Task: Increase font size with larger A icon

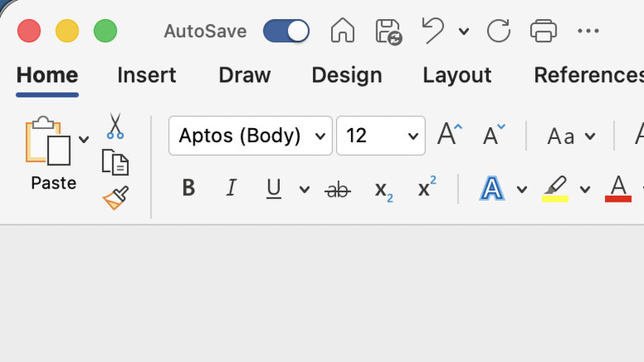Action: (450, 134)
